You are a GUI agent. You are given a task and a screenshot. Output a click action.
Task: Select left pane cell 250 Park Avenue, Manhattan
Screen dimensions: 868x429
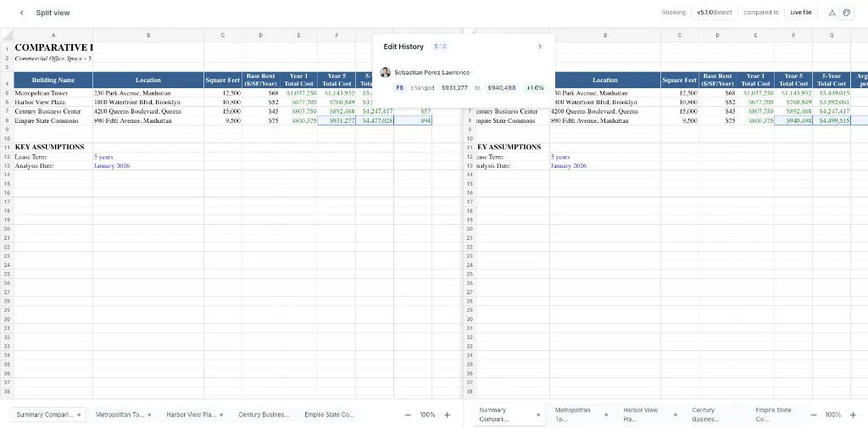click(148, 93)
